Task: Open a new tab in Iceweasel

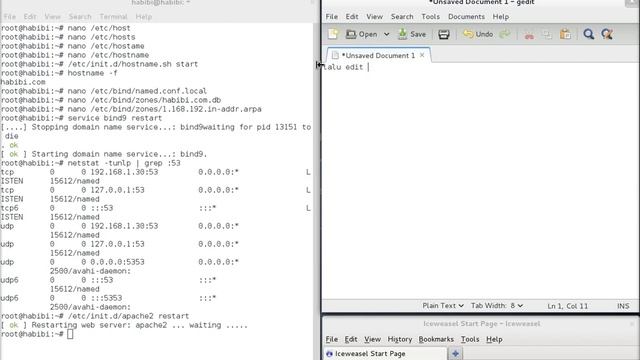Action: 455,354
